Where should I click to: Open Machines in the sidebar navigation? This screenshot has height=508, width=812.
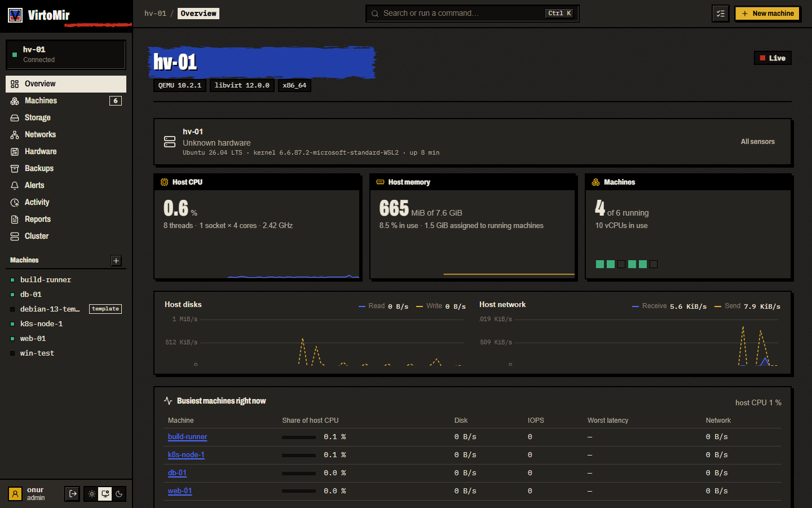click(x=66, y=100)
